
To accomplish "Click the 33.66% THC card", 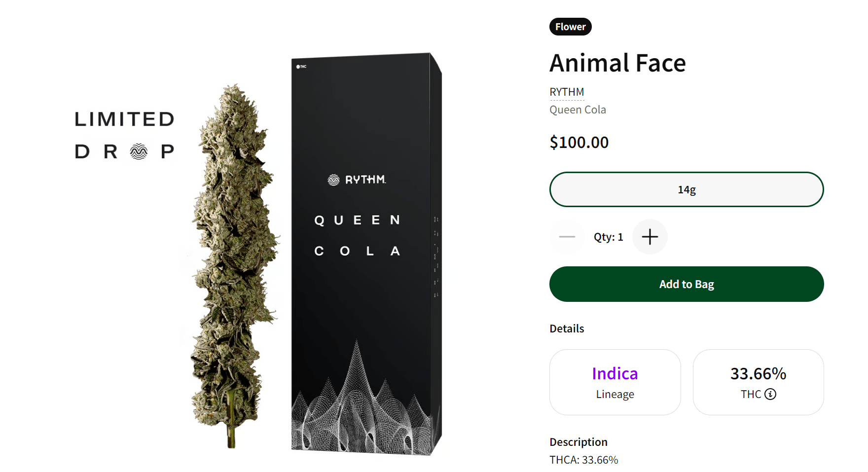I will coord(758,382).
